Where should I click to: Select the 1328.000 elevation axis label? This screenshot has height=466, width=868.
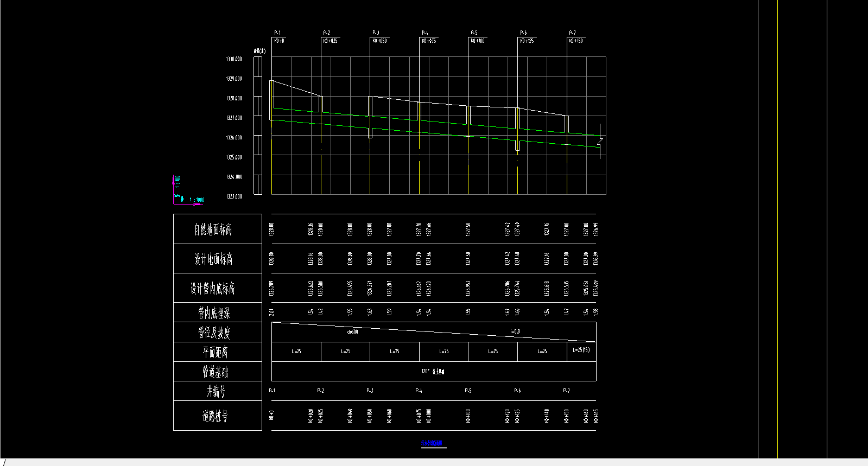234,98
